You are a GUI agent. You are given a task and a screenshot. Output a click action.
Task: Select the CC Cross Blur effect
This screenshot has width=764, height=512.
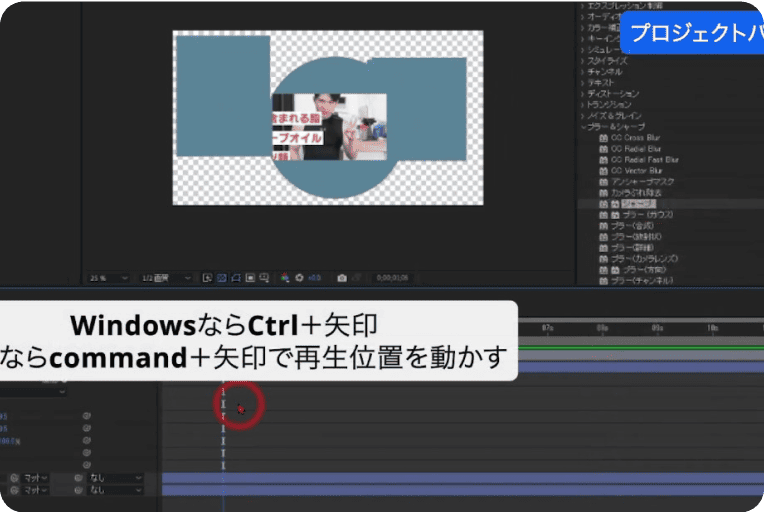[642, 138]
